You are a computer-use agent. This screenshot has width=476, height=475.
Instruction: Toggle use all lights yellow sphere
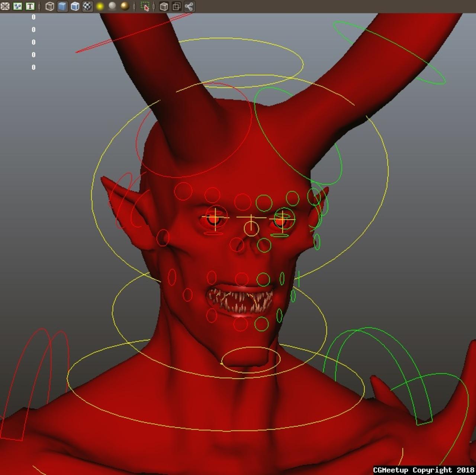click(100, 6)
